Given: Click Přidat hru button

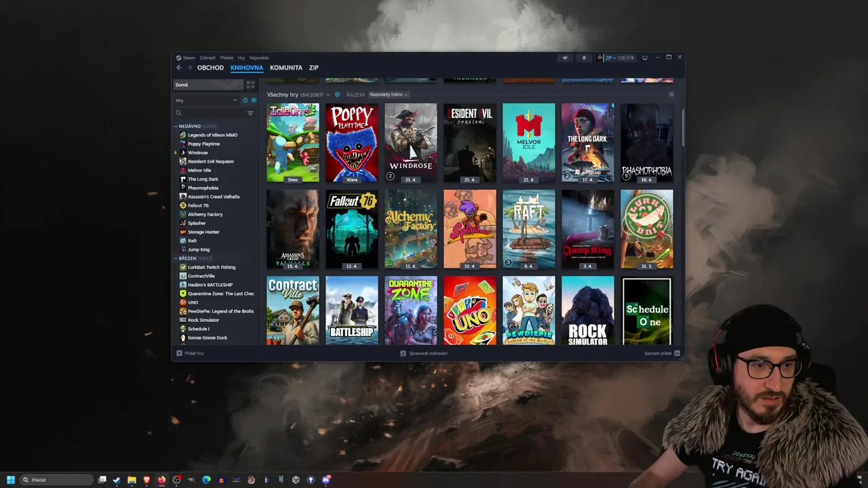Looking at the screenshot, I should click(x=190, y=353).
